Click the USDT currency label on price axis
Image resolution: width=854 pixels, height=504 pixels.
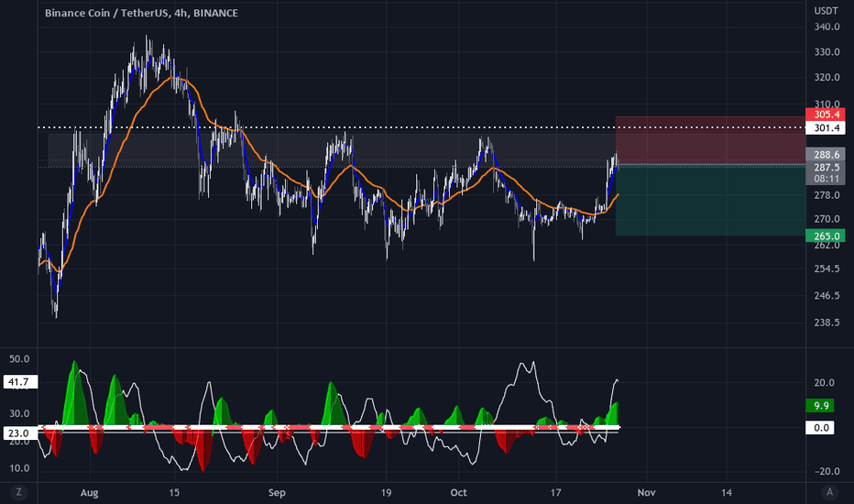pos(826,10)
